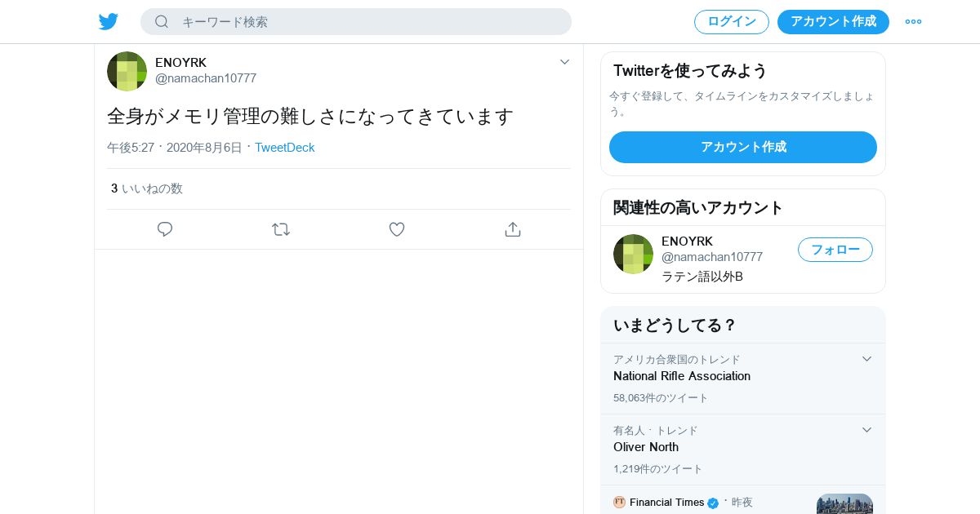The width and height of the screenshot is (980, 514).
Task: Open the share icon under tweet
Action: [x=513, y=229]
